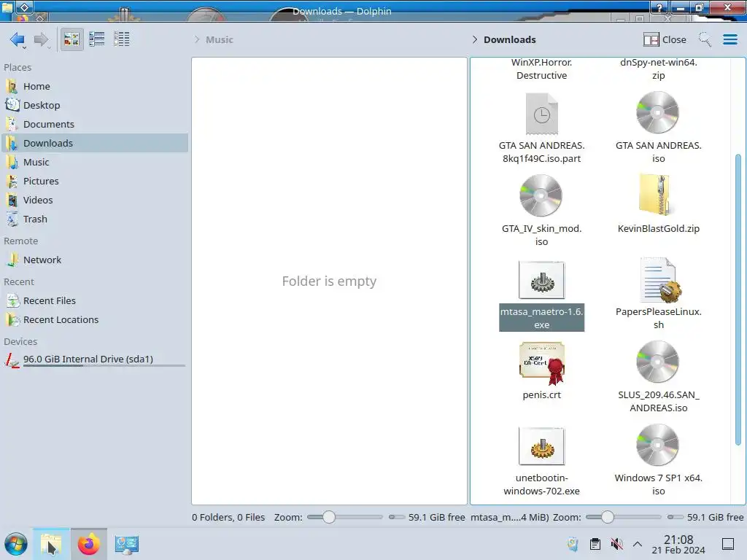Open Videos in Places
The width and height of the screenshot is (747, 560).
coord(95,201)
